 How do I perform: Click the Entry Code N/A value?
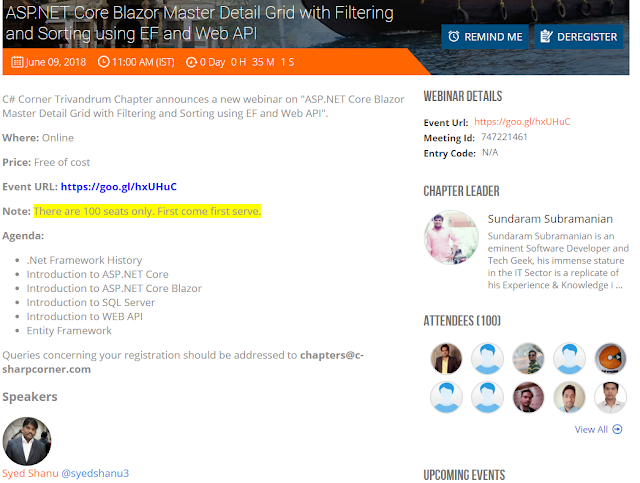[x=490, y=153]
